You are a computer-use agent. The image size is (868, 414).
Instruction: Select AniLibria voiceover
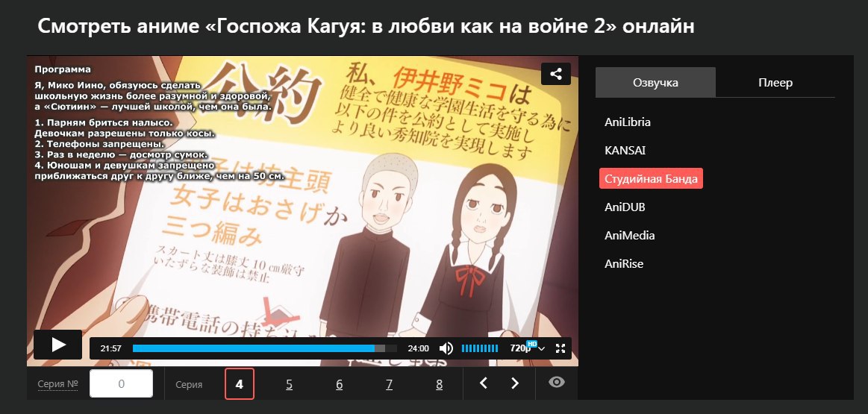[627, 122]
